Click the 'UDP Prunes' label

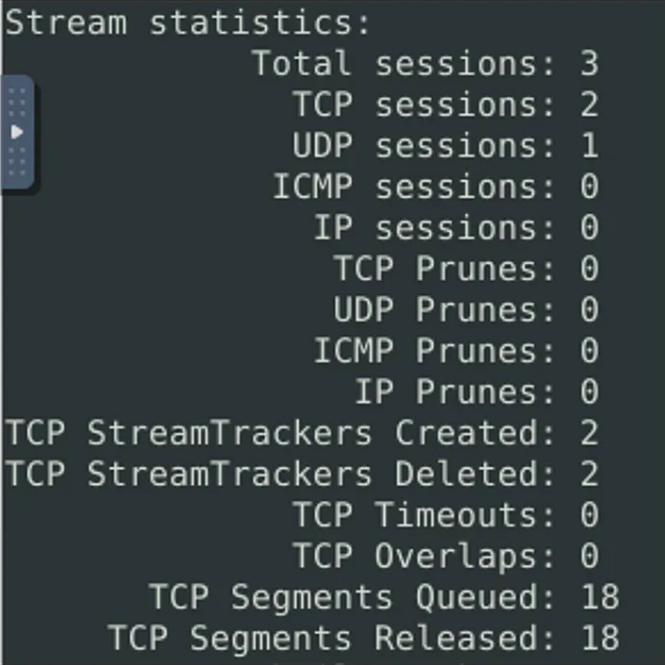click(x=444, y=310)
